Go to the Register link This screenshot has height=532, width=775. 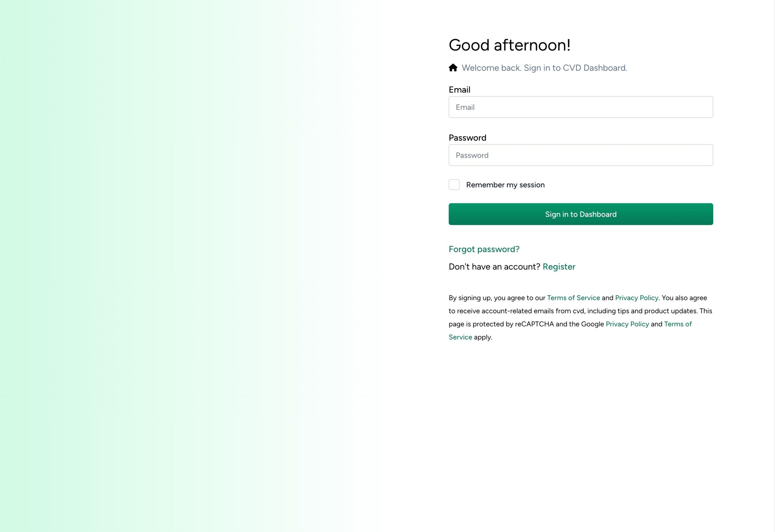(559, 267)
